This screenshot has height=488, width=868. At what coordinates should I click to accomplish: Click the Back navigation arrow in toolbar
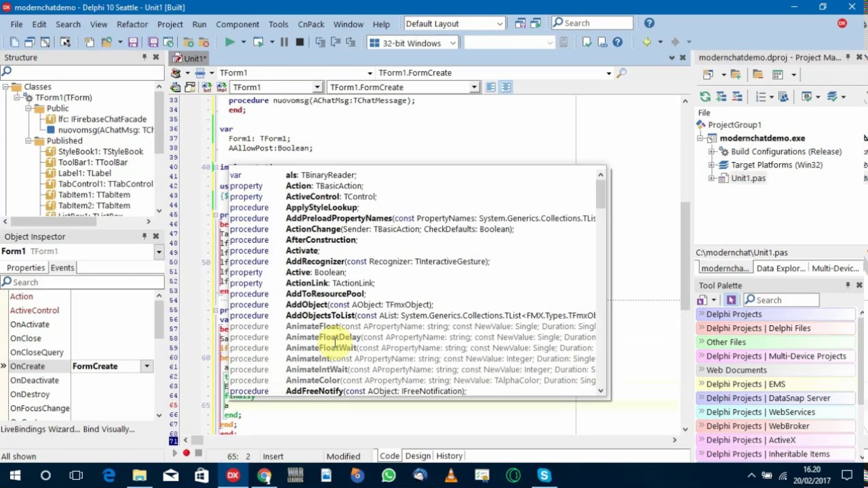tap(647, 43)
